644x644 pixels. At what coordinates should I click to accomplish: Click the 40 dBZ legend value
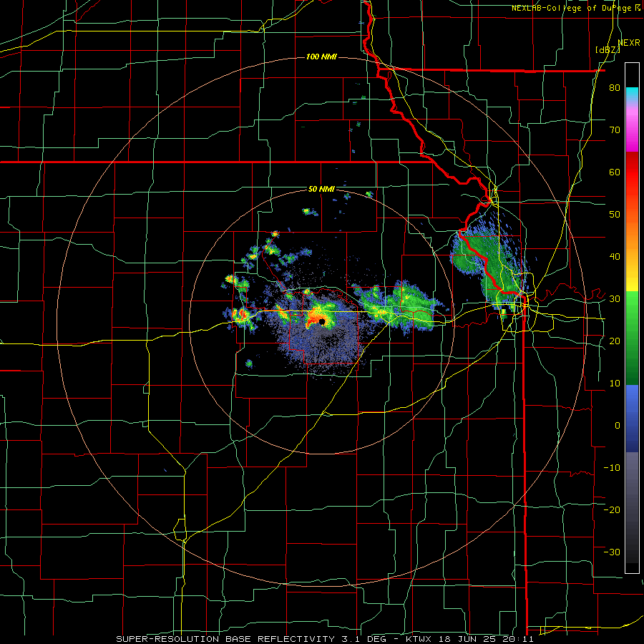(x=615, y=257)
